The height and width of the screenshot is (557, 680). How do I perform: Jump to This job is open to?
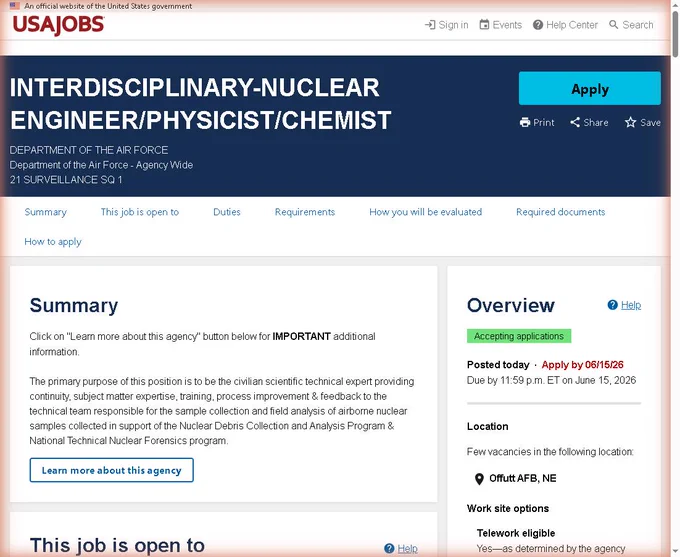(140, 212)
